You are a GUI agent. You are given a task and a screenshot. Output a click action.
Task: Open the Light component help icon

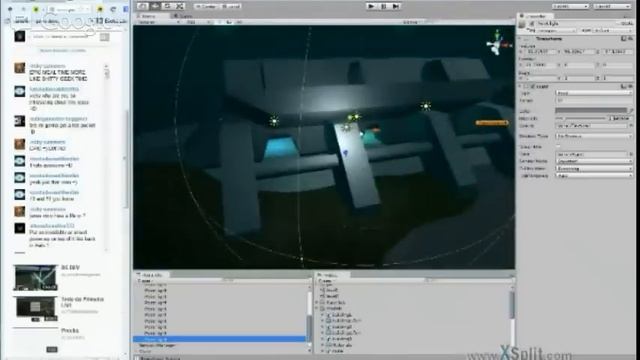(x=623, y=87)
